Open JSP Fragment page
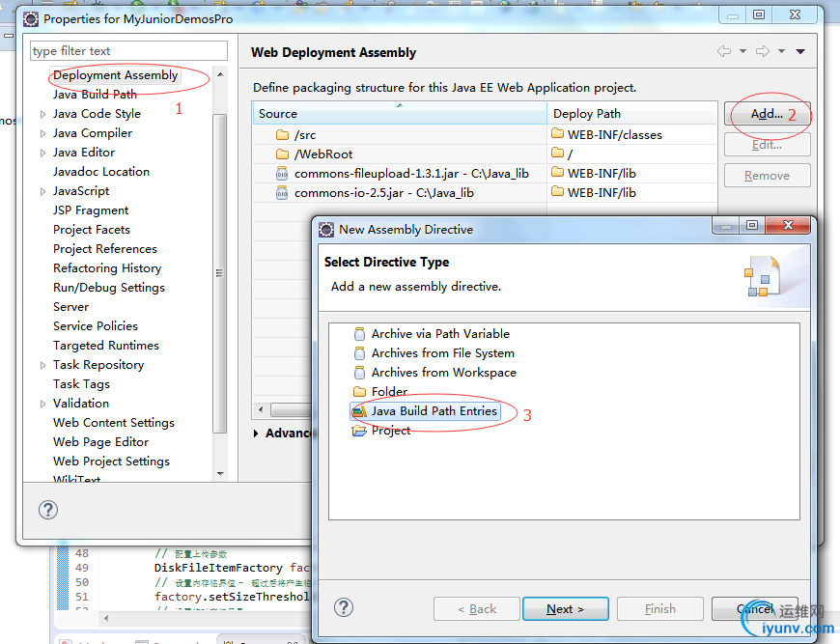 [x=91, y=210]
